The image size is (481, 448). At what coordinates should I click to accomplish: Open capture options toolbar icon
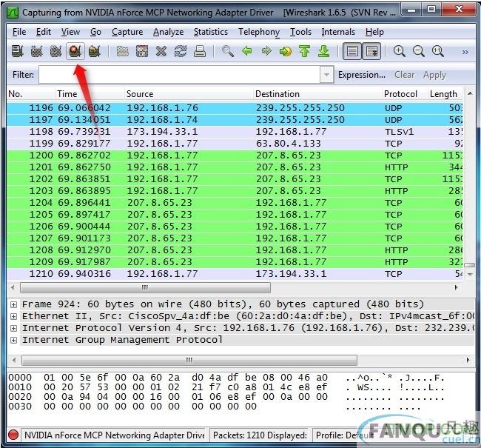36,51
